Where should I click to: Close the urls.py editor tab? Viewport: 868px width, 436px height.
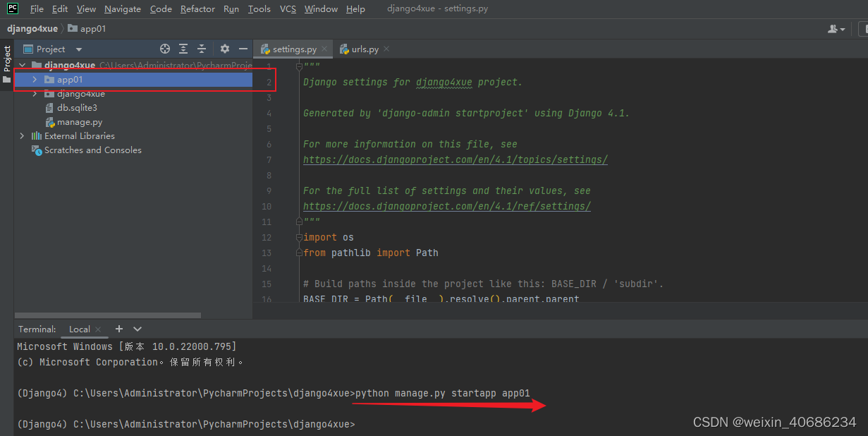386,49
